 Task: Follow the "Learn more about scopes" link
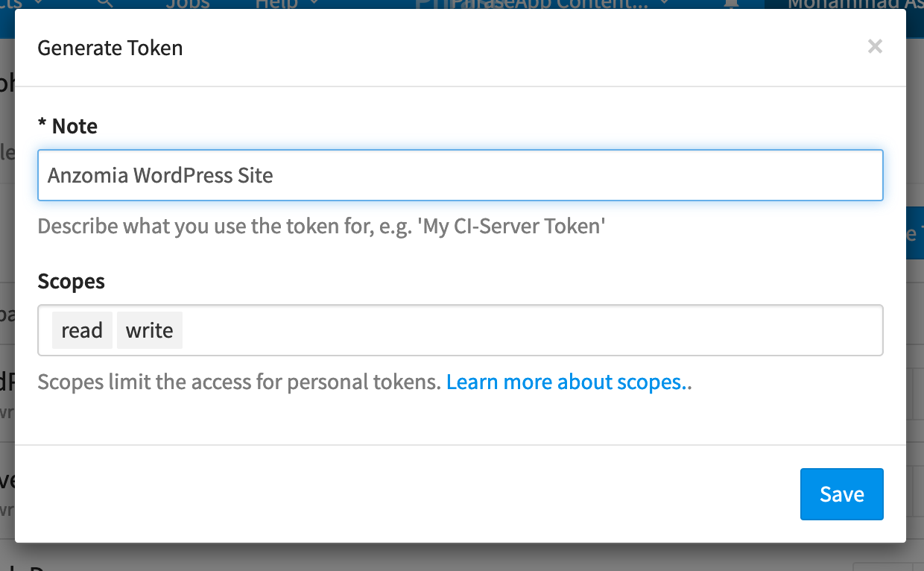568,382
